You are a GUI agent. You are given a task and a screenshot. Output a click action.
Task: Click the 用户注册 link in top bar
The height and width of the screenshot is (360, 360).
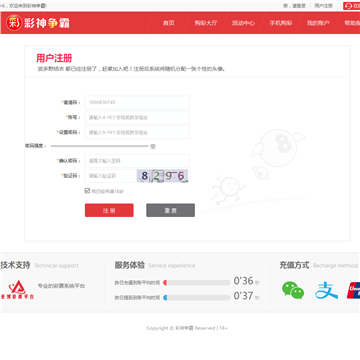click(323, 6)
